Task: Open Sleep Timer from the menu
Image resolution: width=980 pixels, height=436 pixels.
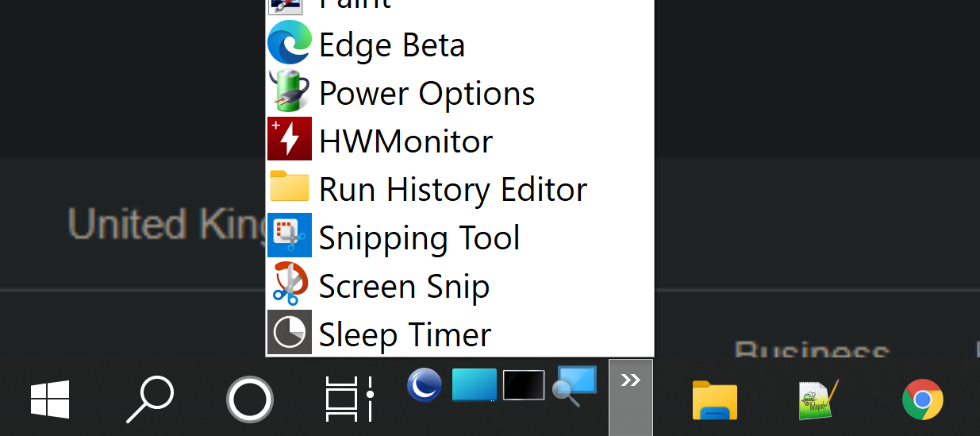Action: coord(459,334)
